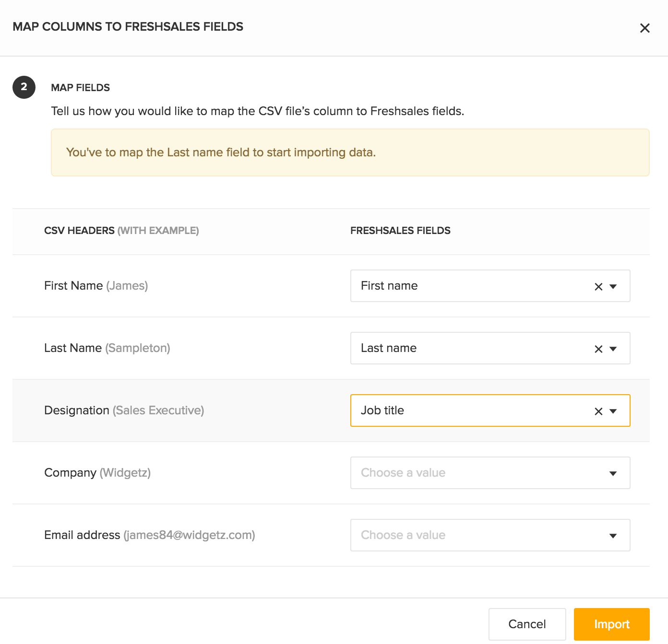Click the Last name selected value

tap(389, 348)
